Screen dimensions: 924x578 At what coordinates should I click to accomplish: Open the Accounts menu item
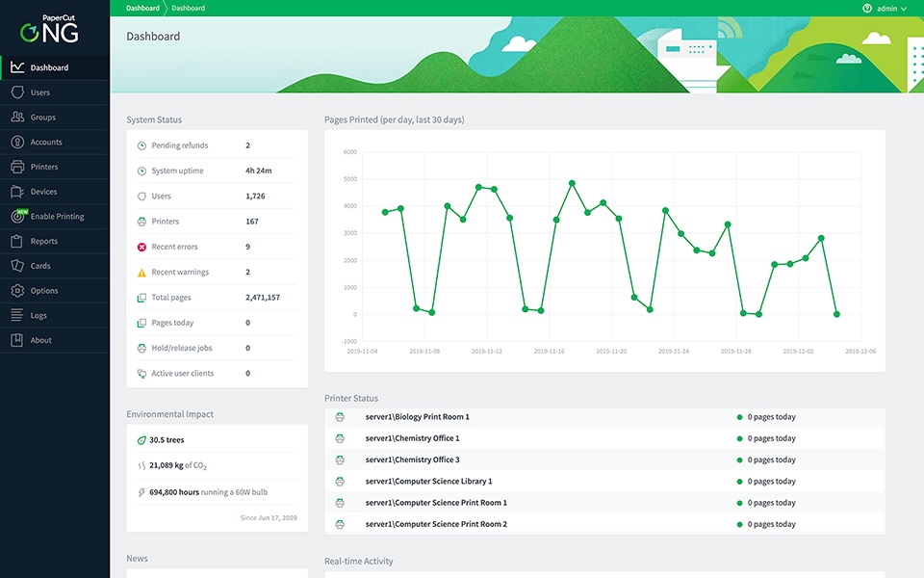[x=46, y=143]
